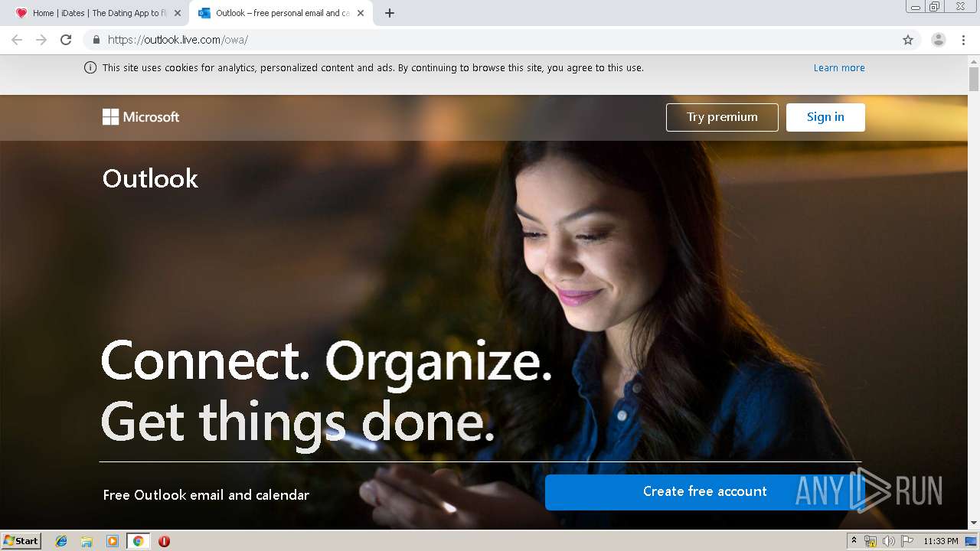Open Action Center flag icon
This screenshot has width=980, height=551.
click(x=907, y=541)
